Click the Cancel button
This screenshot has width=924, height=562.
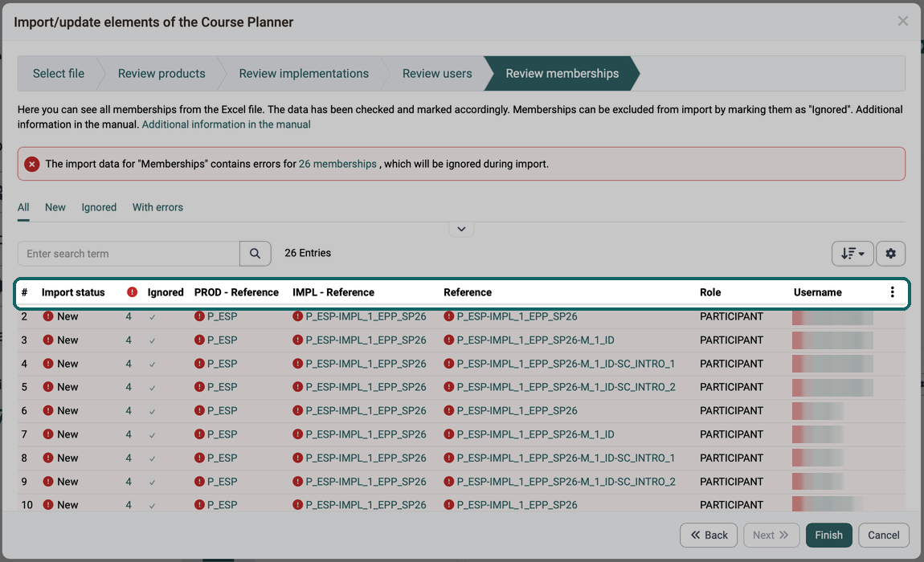(883, 535)
